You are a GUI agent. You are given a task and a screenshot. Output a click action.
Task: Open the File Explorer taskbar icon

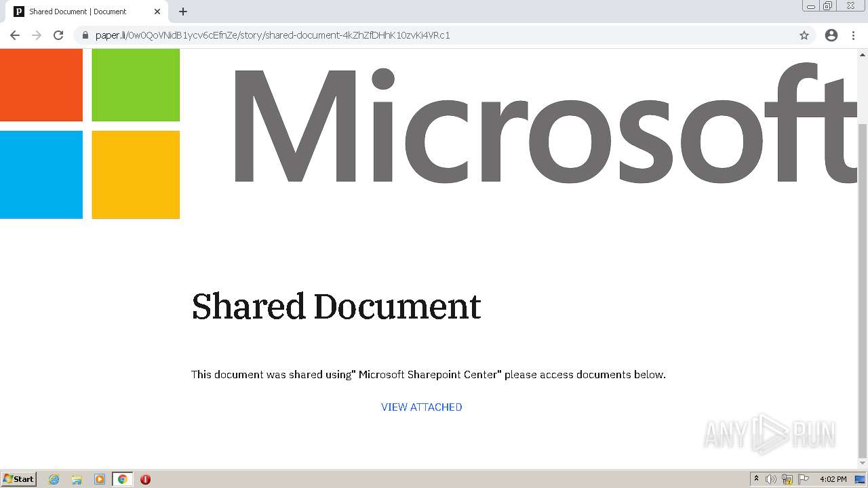point(77,479)
